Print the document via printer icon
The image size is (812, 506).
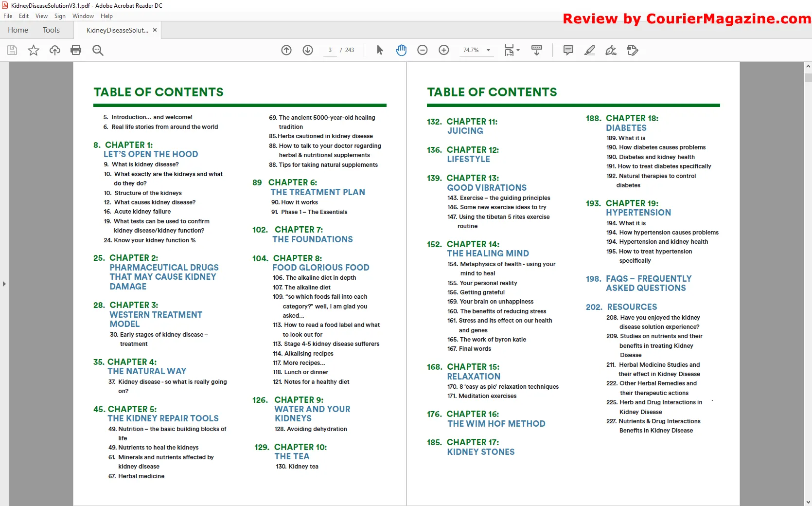(76, 50)
